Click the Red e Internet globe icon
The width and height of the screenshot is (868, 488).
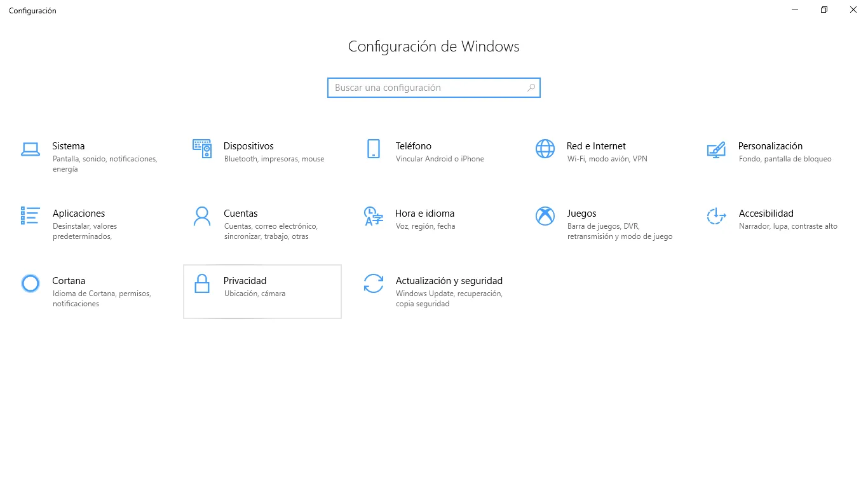pyautogui.click(x=545, y=149)
